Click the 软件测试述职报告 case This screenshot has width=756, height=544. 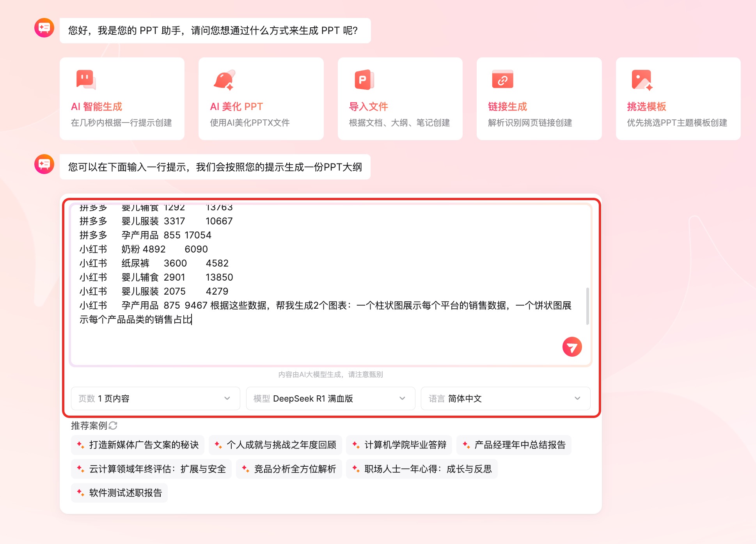point(119,493)
